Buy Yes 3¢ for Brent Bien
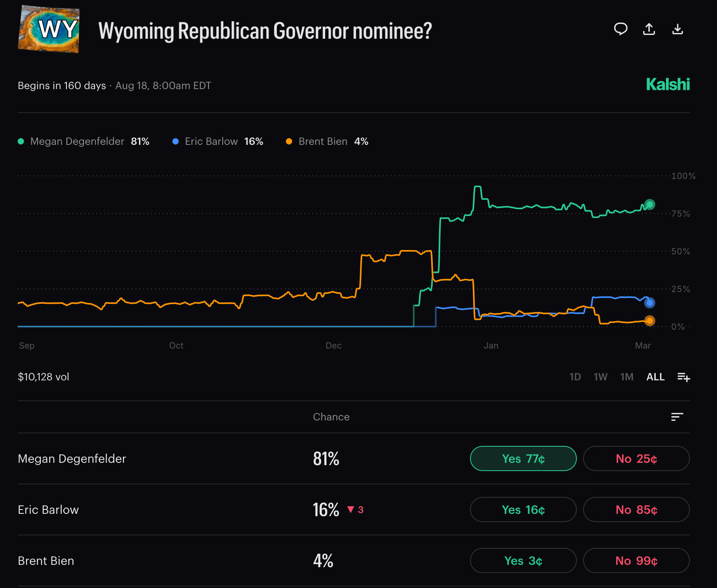Screen dimensions: 717x588 click(x=523, y=561)
